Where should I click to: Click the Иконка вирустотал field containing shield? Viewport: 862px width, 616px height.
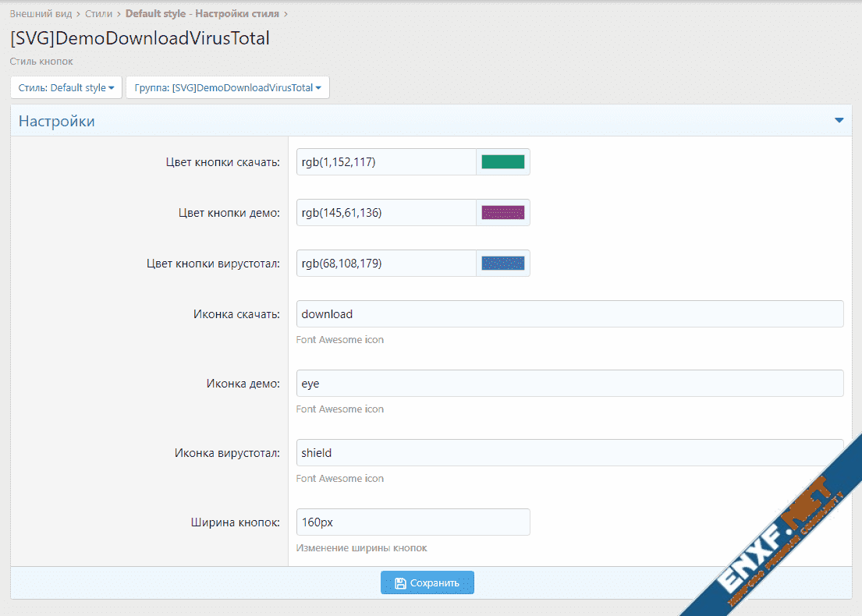(569, 453)
